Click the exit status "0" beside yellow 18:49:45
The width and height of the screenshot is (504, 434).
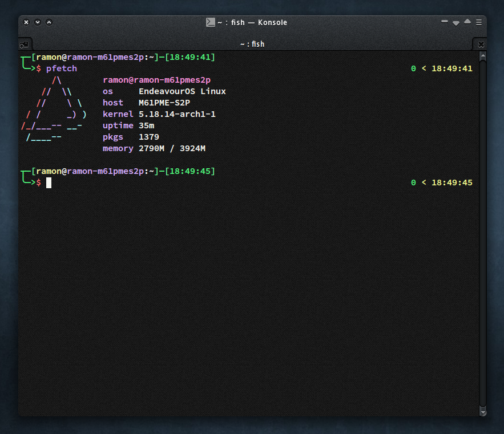pyautogui.click(x=413, y=182)
